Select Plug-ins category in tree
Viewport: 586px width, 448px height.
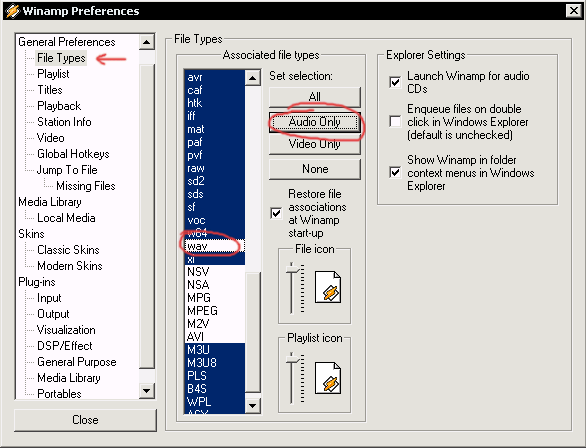pos(37,282)
